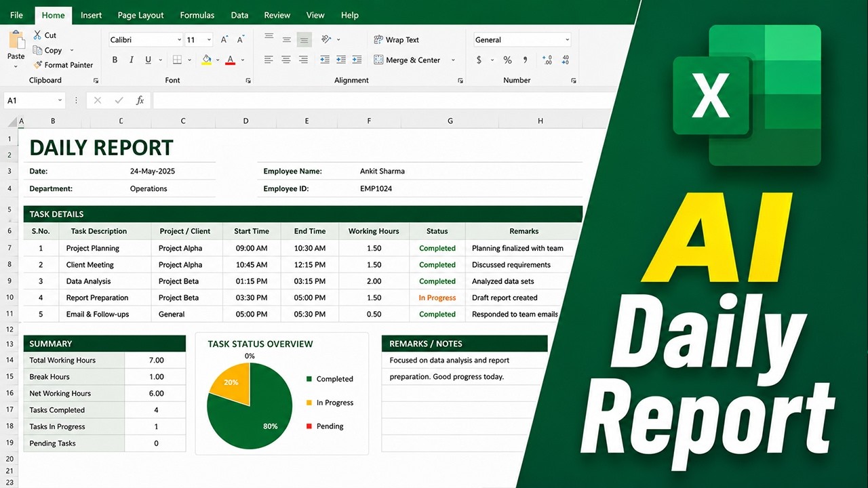Click the Increase Decimal icon

tap(547, 60)
